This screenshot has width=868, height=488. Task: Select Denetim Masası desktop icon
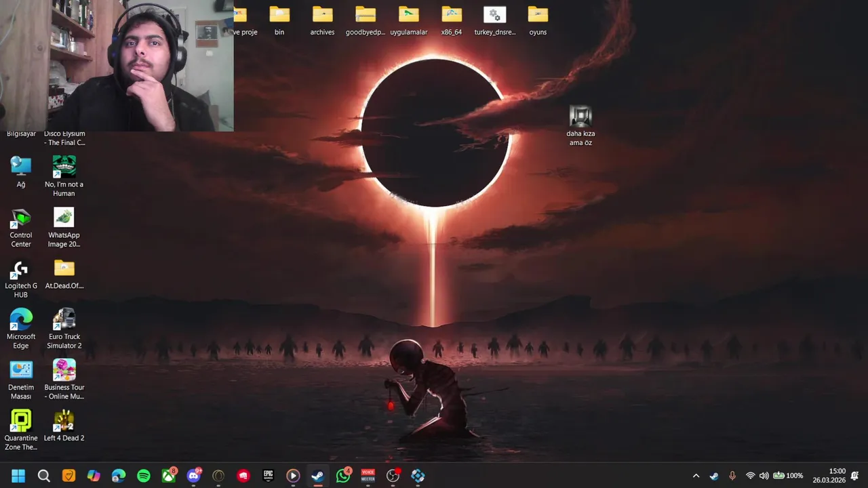point(21,380)
